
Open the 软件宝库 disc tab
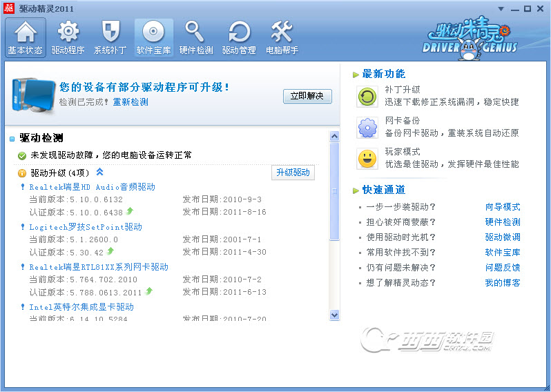(153, 37)
